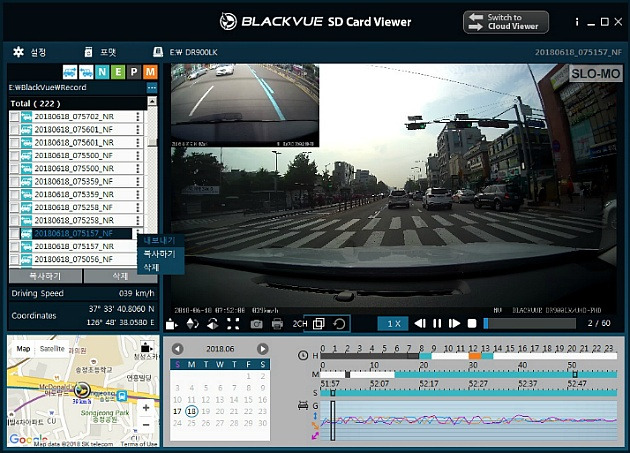
Task: Go to next month in calendar
Action: (262, 349)
